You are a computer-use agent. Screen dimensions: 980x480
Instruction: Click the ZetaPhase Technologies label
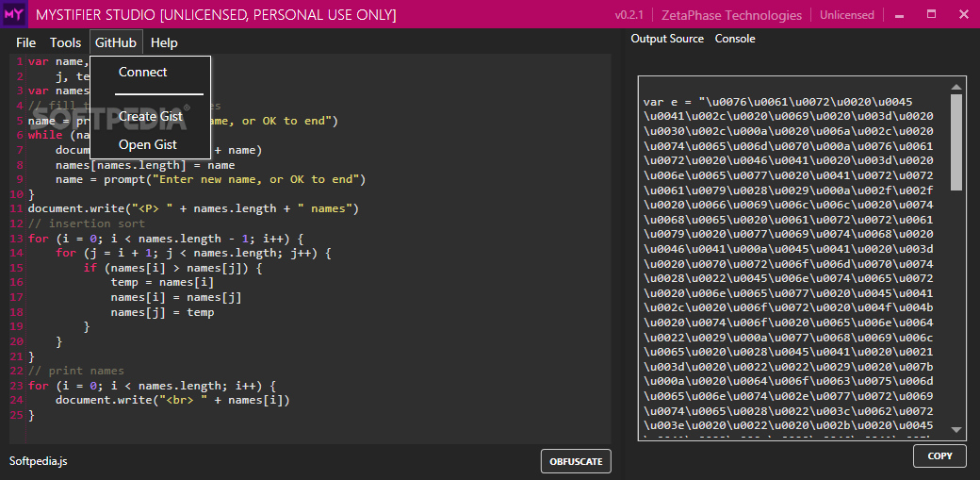[731, 15]
